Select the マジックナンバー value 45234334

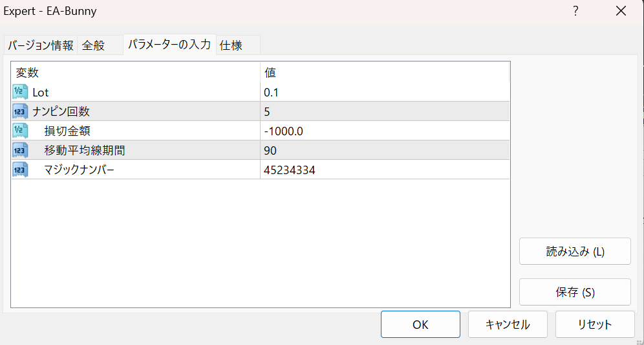(385, 170)
